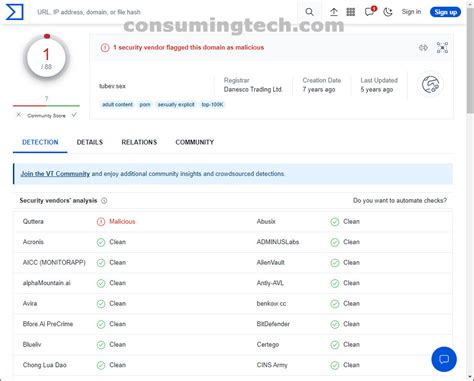Click the BitDefender vendor name
This screenshot has width=474, height=381.
[273, 324]
